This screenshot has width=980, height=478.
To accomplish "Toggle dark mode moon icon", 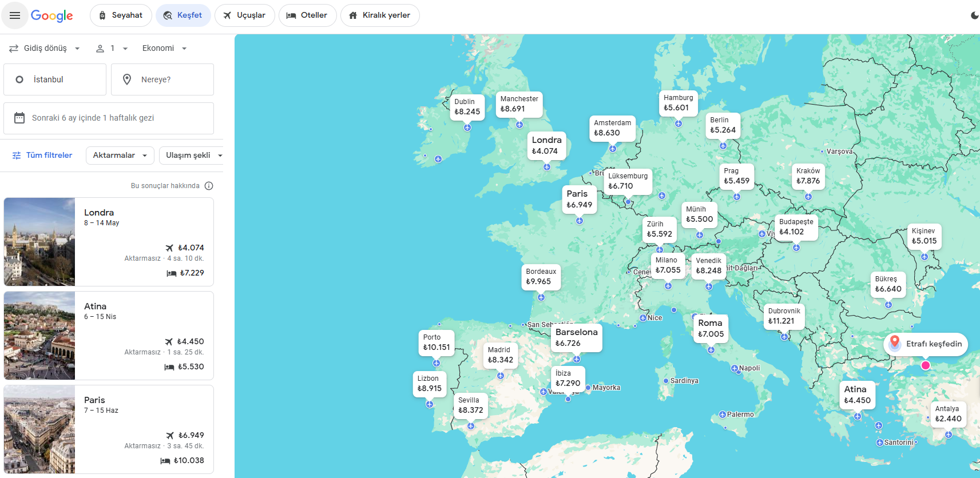I will pos(974,15).
